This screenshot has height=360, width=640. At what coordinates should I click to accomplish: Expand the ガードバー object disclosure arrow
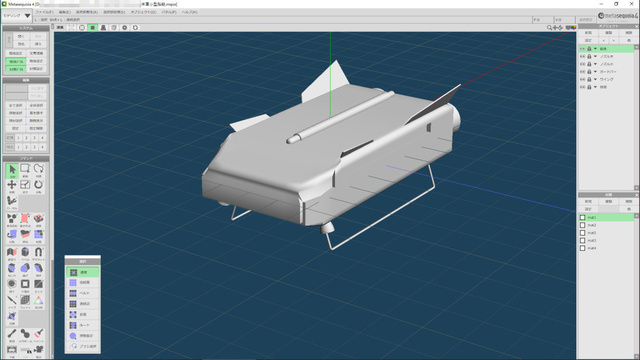595,72
